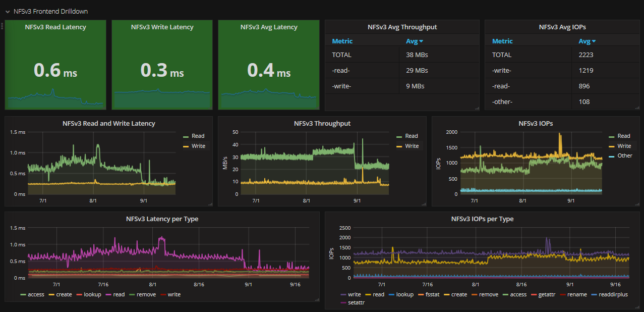Screen dimensions: 644x312
Task: Sort by the Metric column in the NFSv3 Avg IOPs table
Action: coord(502,41)
